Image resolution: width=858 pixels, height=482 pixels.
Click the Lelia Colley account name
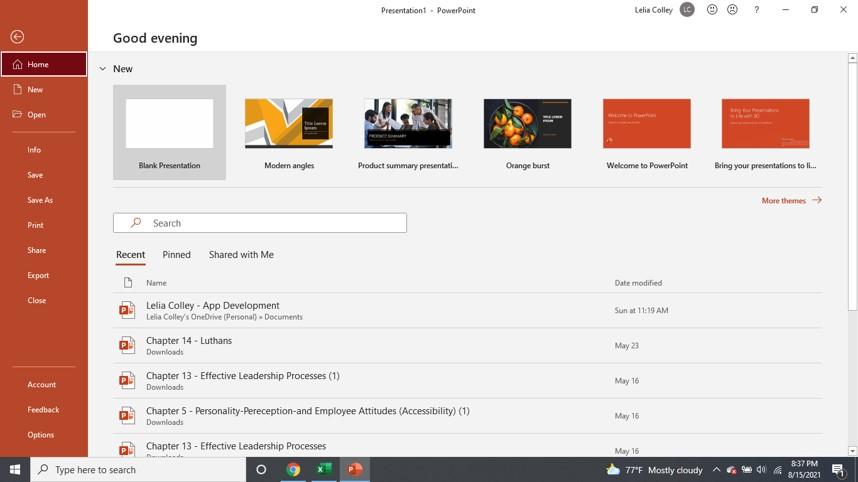(x=653, y=10)
